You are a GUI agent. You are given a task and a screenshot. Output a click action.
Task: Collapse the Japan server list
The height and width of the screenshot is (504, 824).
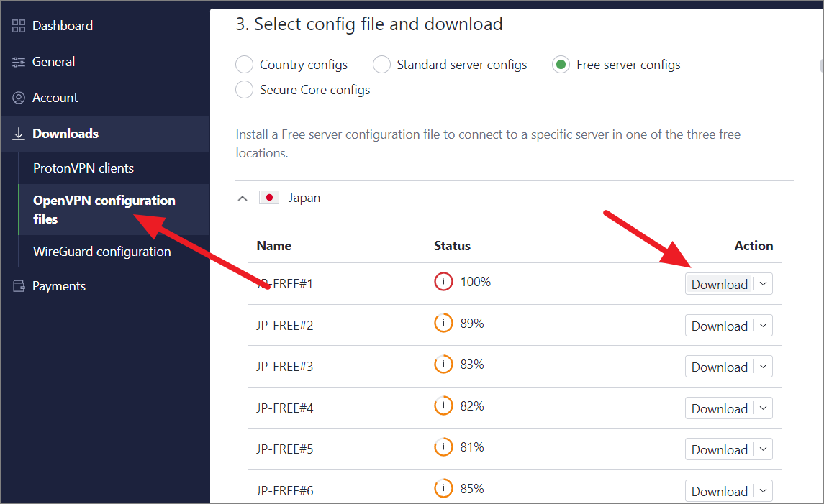click(x=243, y=198)
